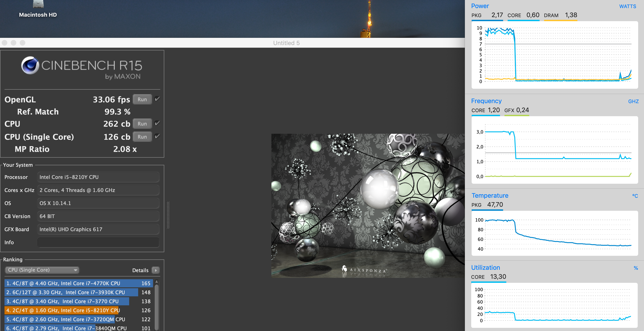Run the CPU benchmark
The image size is (644, 331).
[x=142, y=124]
